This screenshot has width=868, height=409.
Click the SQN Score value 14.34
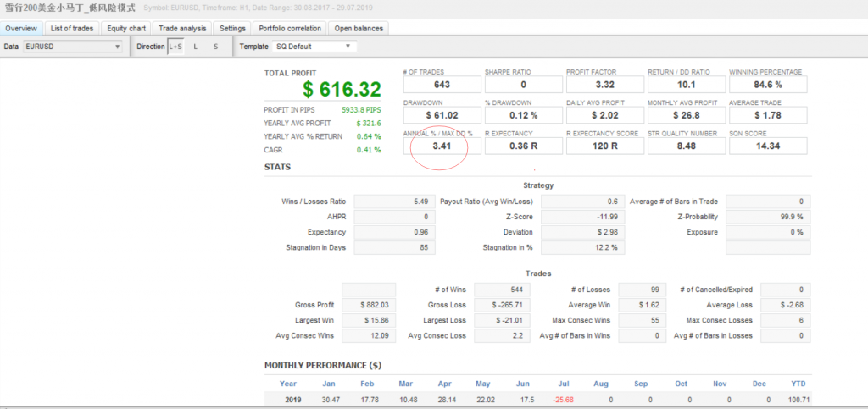[x=767, y=146]
